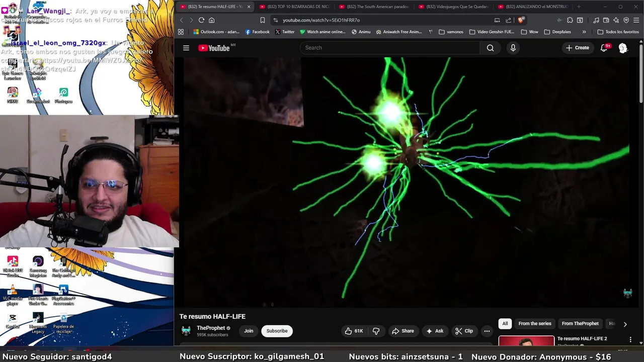
Task: Select the From TheProphet chip
Action: pyautogui.click(x=580, y=324)
